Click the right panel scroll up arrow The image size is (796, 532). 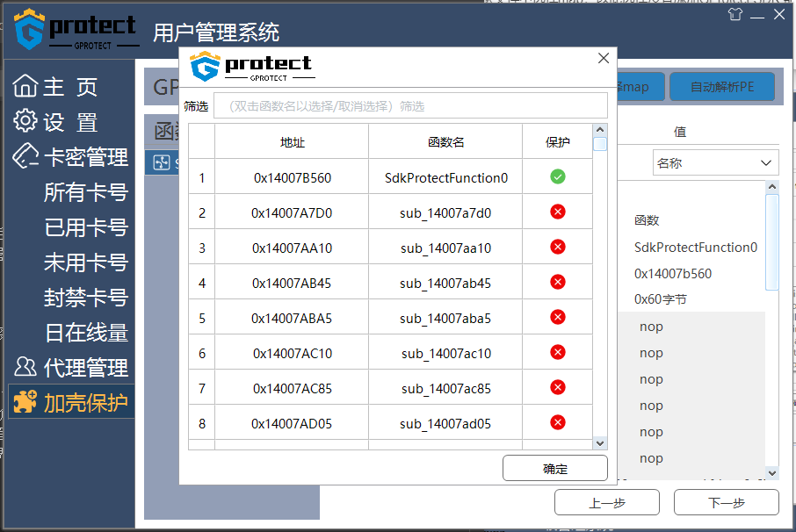pyautogui.click(x=772, y=187)
